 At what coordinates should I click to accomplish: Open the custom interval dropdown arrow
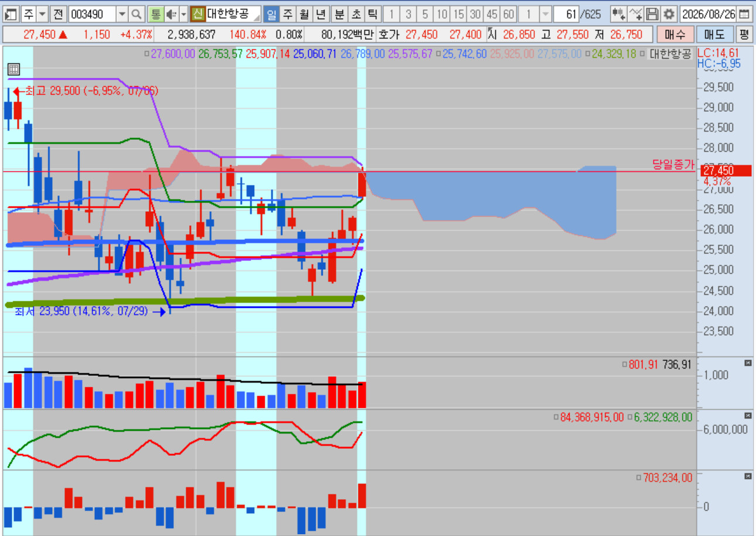coord(545,13)
